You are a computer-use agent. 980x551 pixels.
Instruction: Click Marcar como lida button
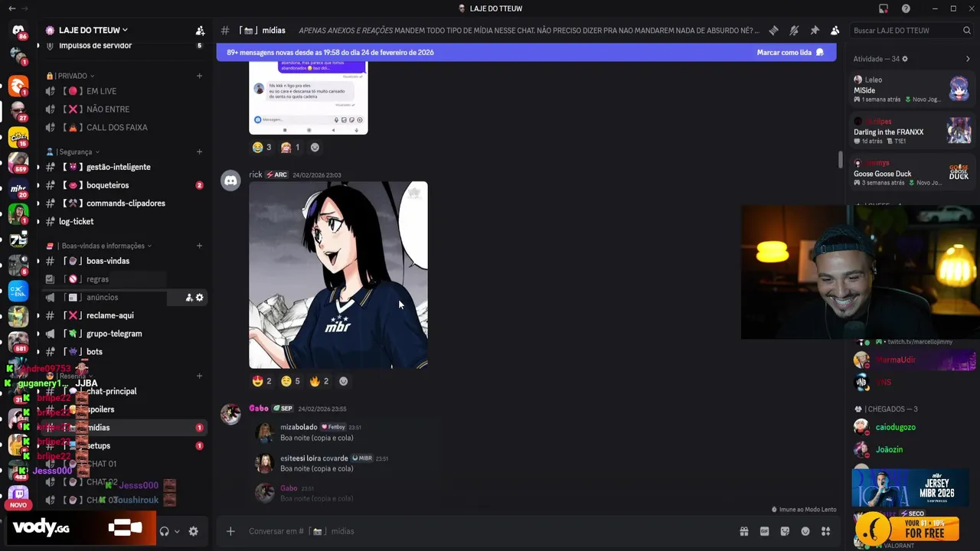pos(790,53)
